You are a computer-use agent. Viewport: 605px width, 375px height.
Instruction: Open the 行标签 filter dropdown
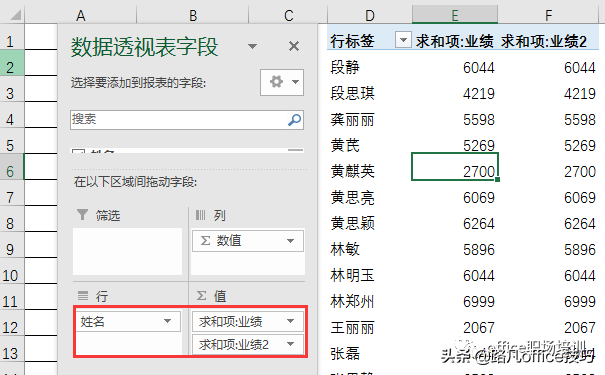pos(403,40)
